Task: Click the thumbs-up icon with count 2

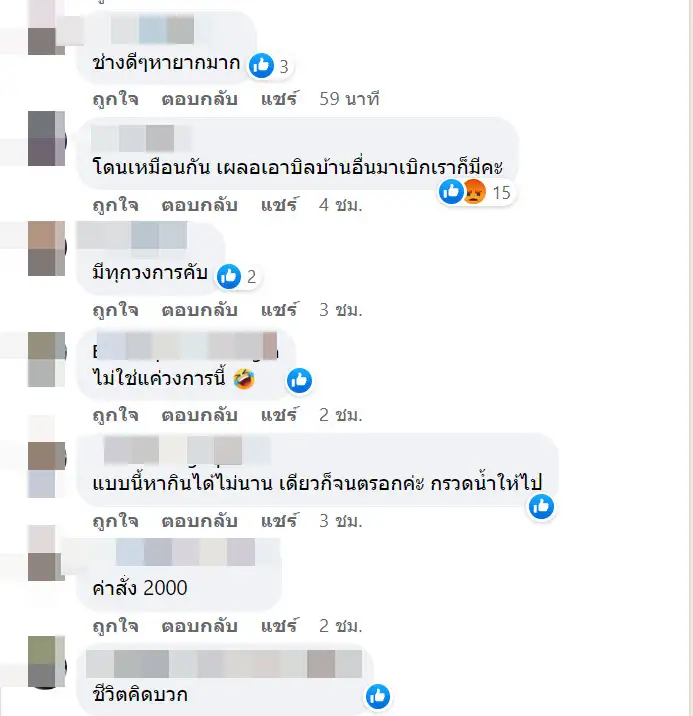Action: pos(229,276)
